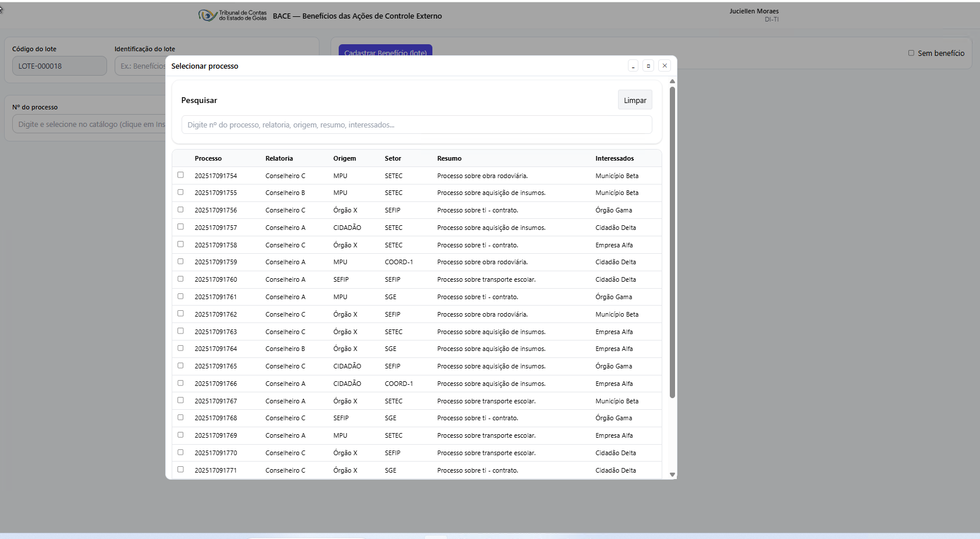This screenshot has height=539, width=980.
Task: Click the Processo column header
Action: click(x=208, y=158)
